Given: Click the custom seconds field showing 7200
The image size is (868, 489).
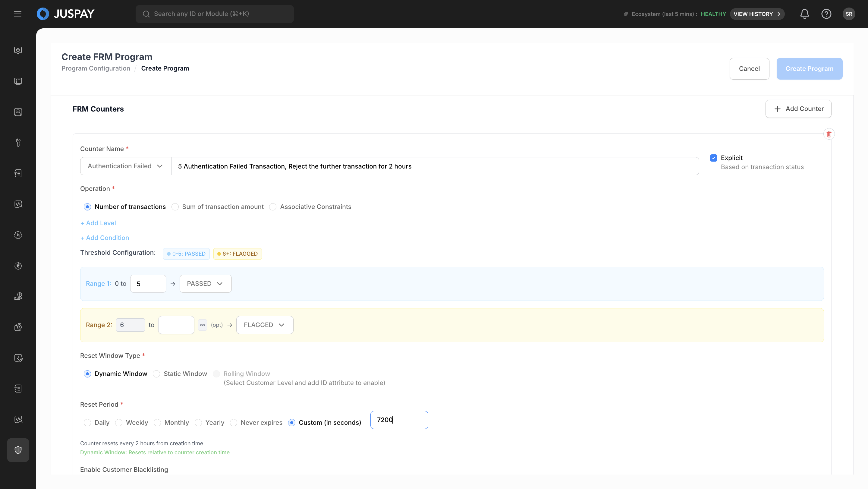Looking at the screenshot, I should pyautogui.click(x=399, y=420).
